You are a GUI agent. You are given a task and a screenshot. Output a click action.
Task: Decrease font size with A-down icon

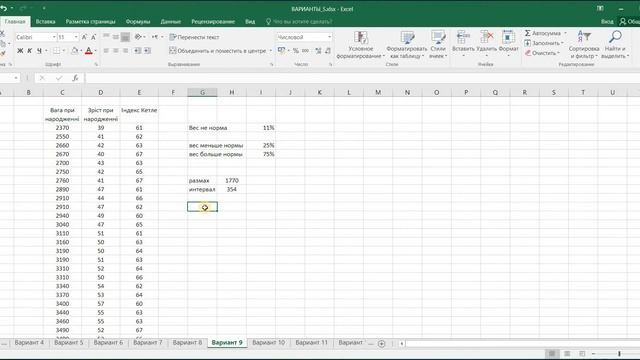coord(93,37)
